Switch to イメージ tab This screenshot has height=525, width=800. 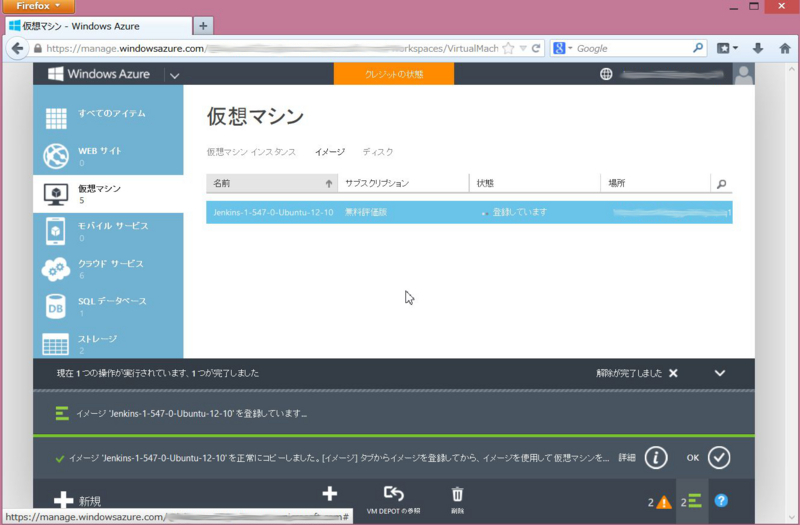pyautogui.click(x=330, y=152)
